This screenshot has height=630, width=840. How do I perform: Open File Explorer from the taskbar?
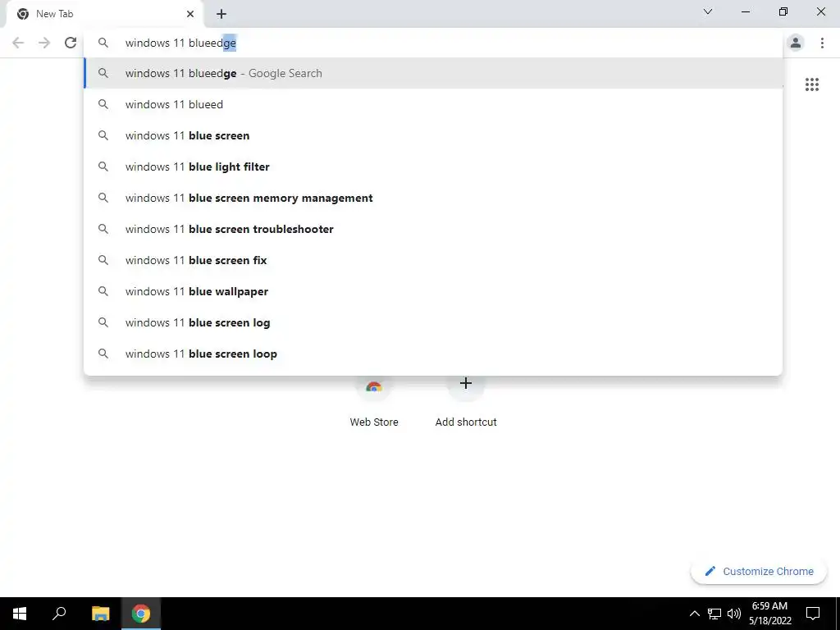click(100, 614)
